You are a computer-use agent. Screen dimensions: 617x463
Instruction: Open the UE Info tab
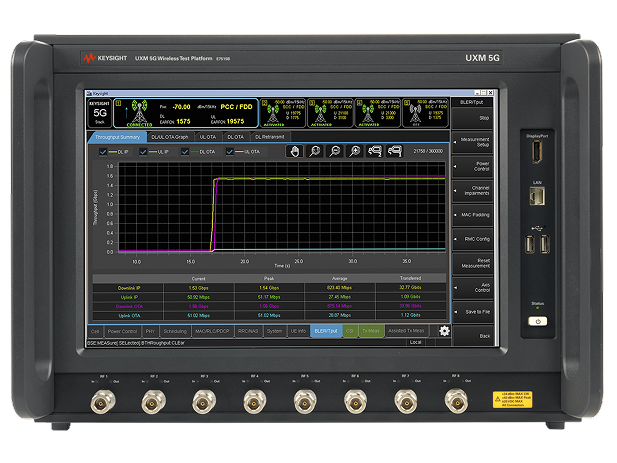pos(296,330)
